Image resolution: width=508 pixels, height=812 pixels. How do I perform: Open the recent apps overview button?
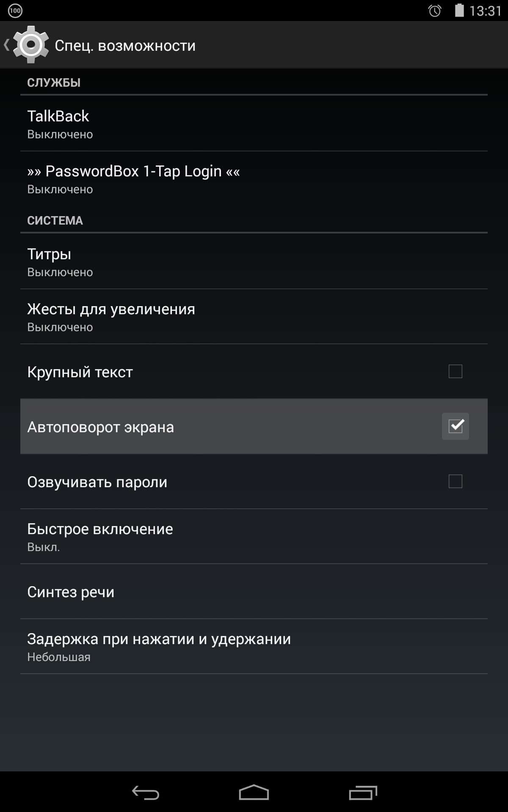click(363, 793)
